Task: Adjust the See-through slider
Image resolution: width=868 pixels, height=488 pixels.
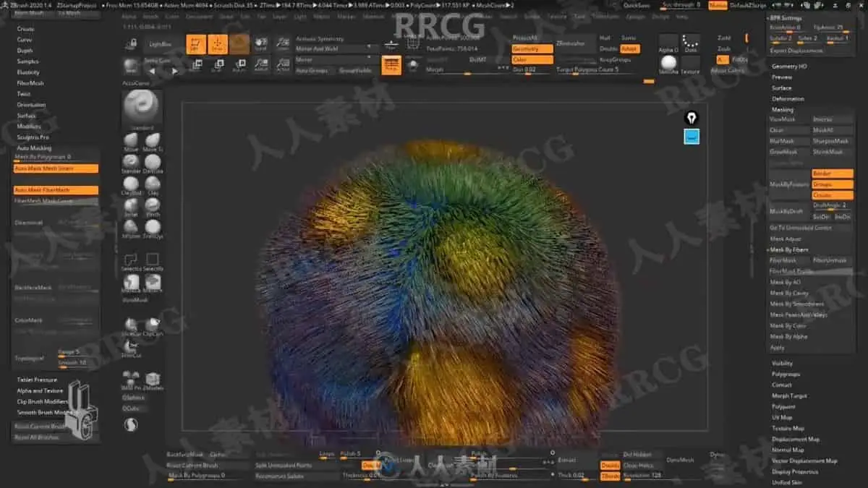Action: [x=682, y=5]
